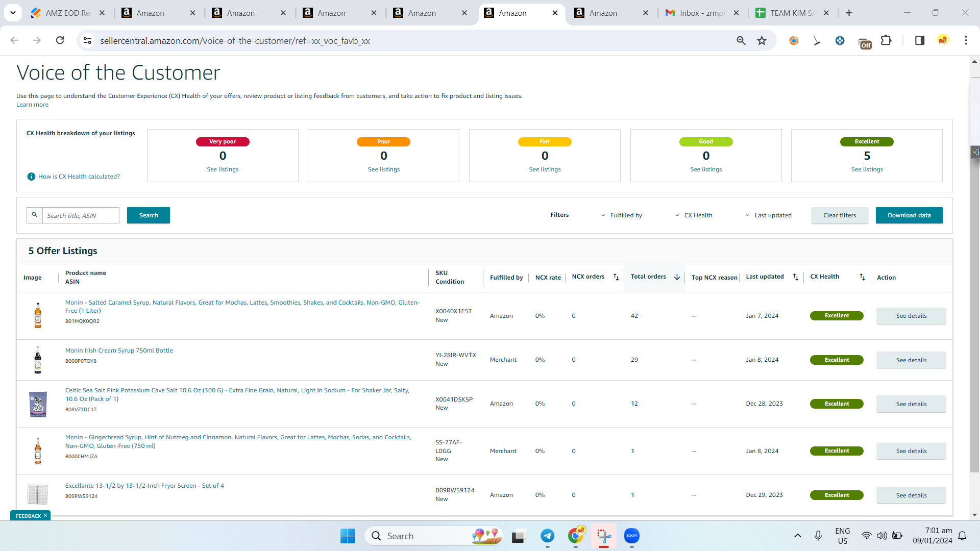Viewport: 980px width, 551px height.
Task: Click the browser back arrow
Action: [14, 40]
